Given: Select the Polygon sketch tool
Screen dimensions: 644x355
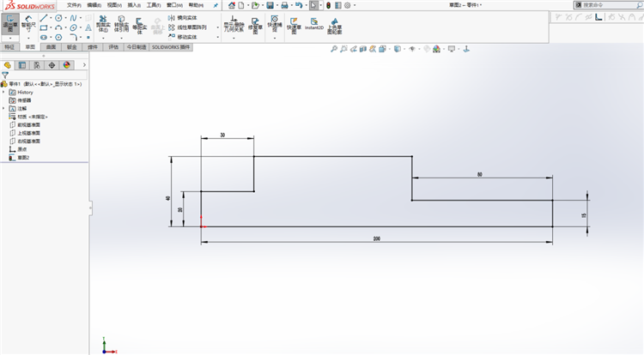Looking at the screenshot, I should tap(58, 38).
